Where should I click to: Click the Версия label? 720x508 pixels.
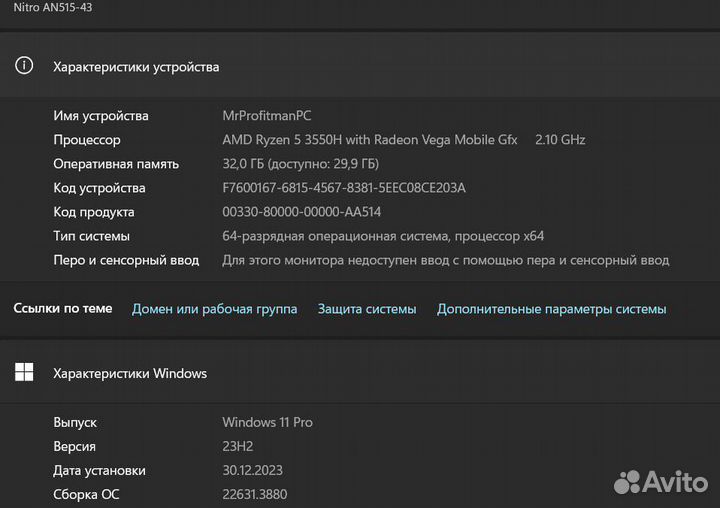[x=74, y=446]
